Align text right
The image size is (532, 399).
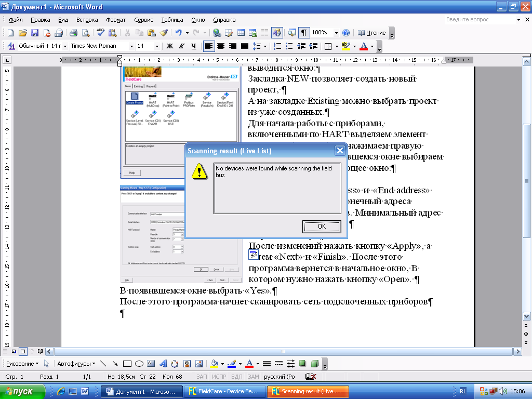(232, 46)
